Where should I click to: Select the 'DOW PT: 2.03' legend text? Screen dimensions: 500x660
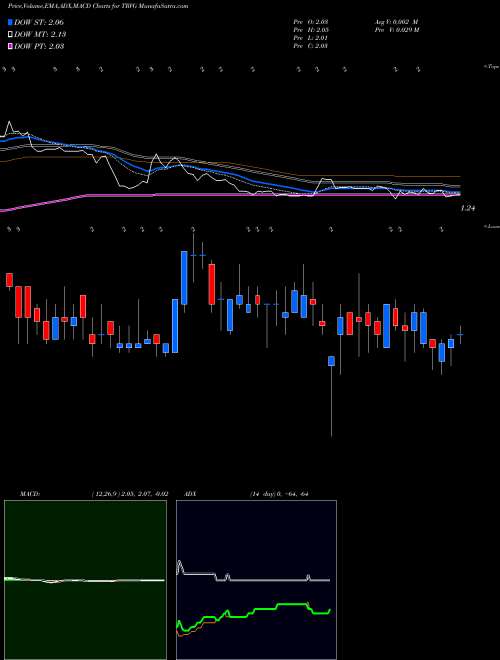click(x=39, y=46)
